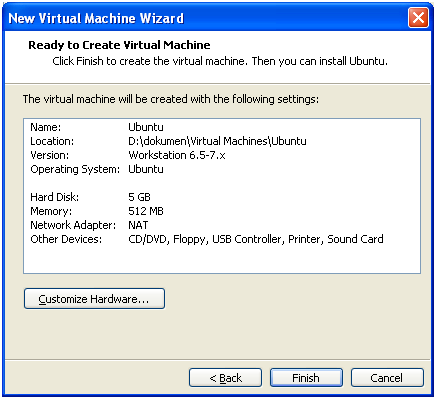Viewport: 436px width, 399px height.
Task: Click the Other Devices list CD/DVD, Floppy
Action: [x=256, y=239]
